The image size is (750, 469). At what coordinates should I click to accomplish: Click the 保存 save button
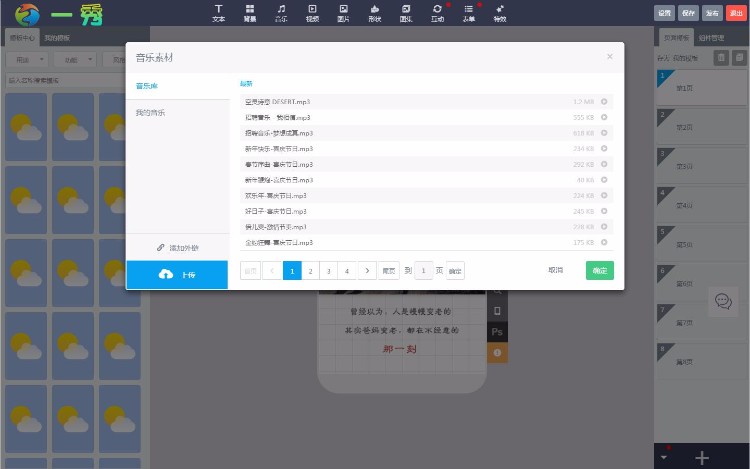[688, 13]
